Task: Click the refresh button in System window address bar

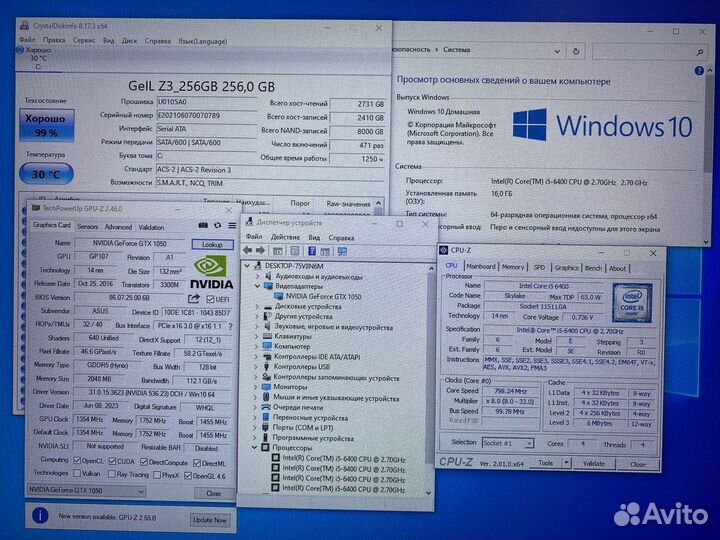Action: 576,51
